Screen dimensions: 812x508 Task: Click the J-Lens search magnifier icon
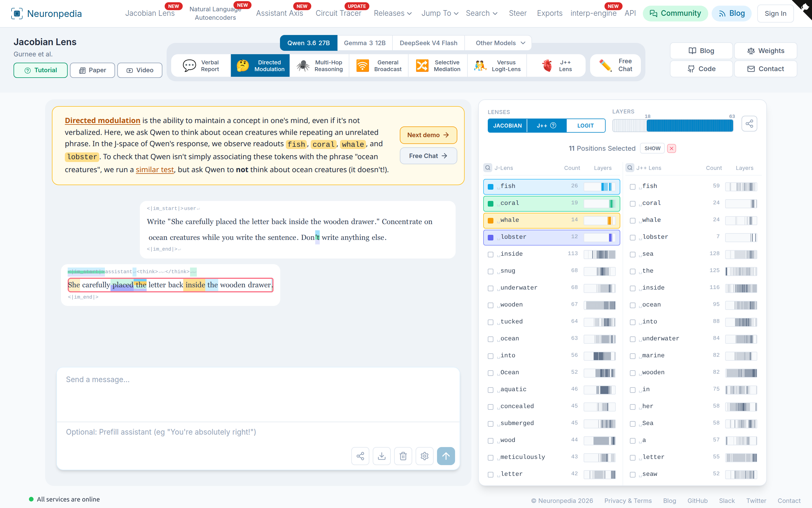tap(488, 168)
